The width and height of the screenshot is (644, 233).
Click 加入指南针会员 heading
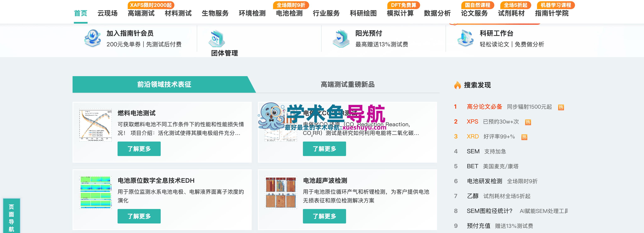click(x=130, y=34)
